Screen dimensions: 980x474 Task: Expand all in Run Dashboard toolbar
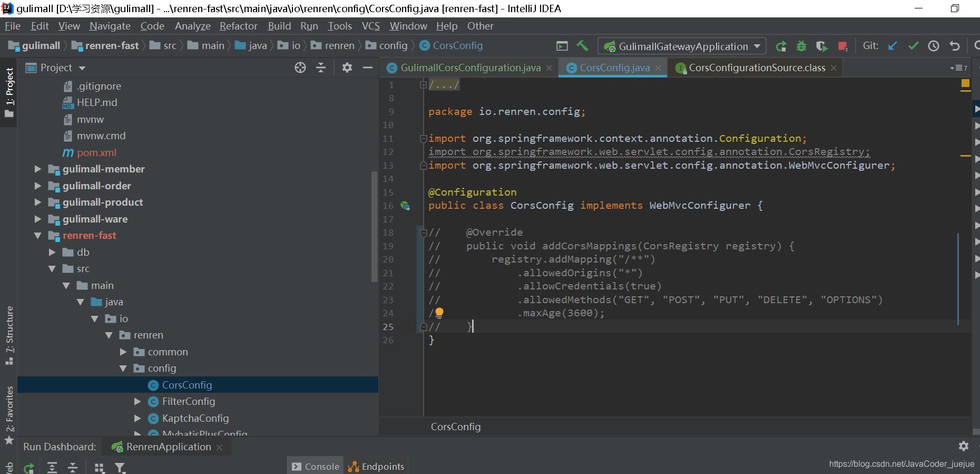tap(52, 467)
